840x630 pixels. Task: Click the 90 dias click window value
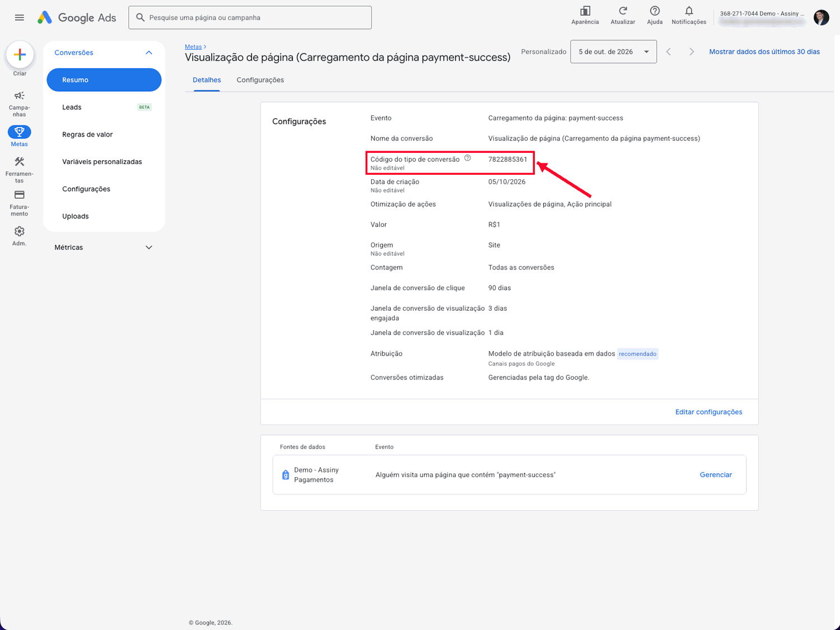coord(500,288)
